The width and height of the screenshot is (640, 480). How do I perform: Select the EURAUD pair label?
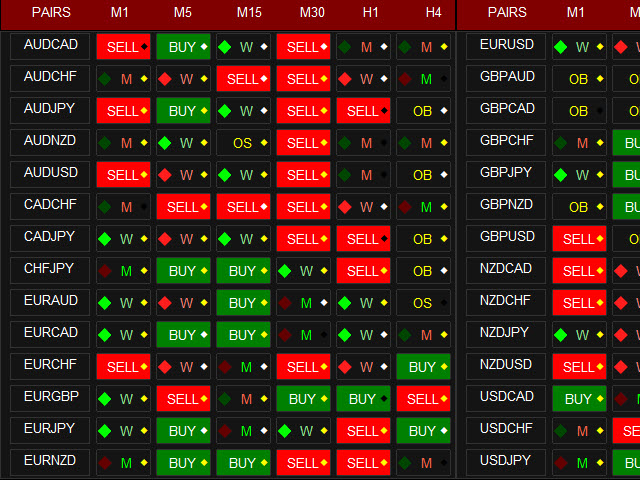pyautogui.click(x=50, y=302)
